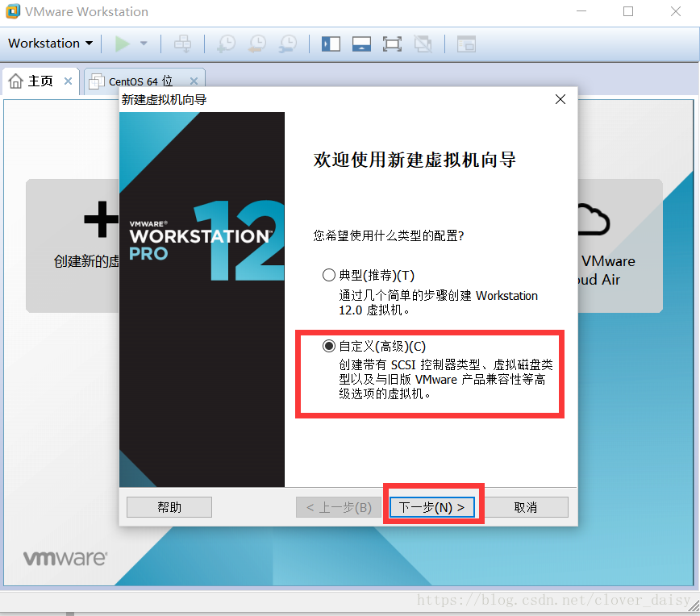Click the 帮助 help button
Image resolution: width=700 pixels, height=616 pixels.
tap(169, 507)
